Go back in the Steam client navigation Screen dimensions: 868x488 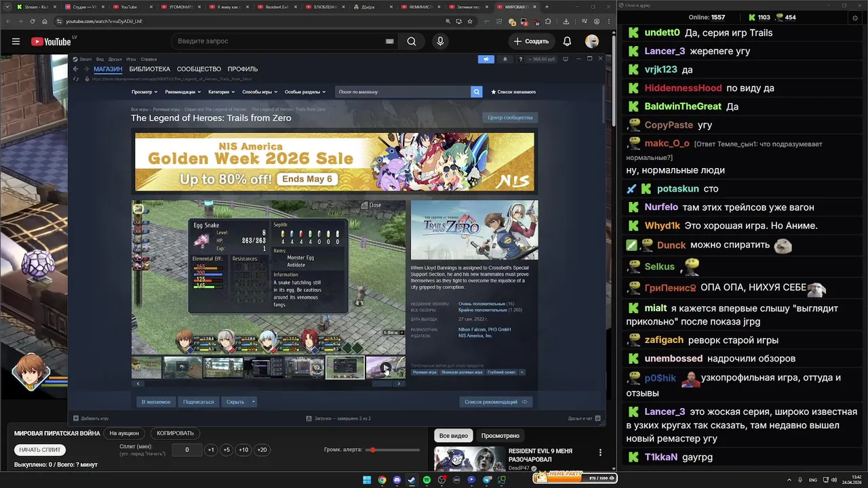click(x=77, y=69)
